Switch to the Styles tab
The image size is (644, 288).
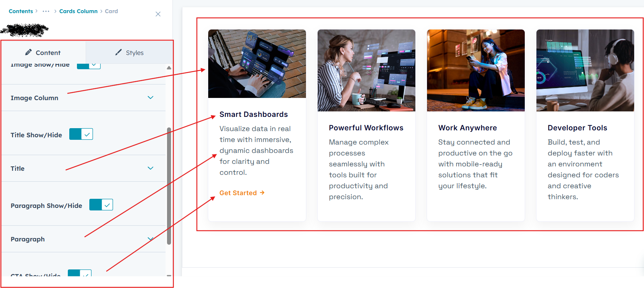tap(129, 53)
